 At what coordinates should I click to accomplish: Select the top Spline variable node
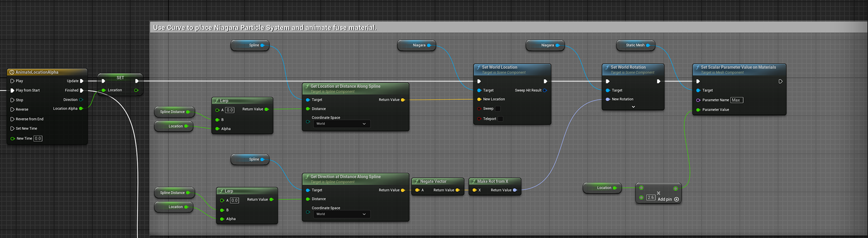click(x=250, y=45)
